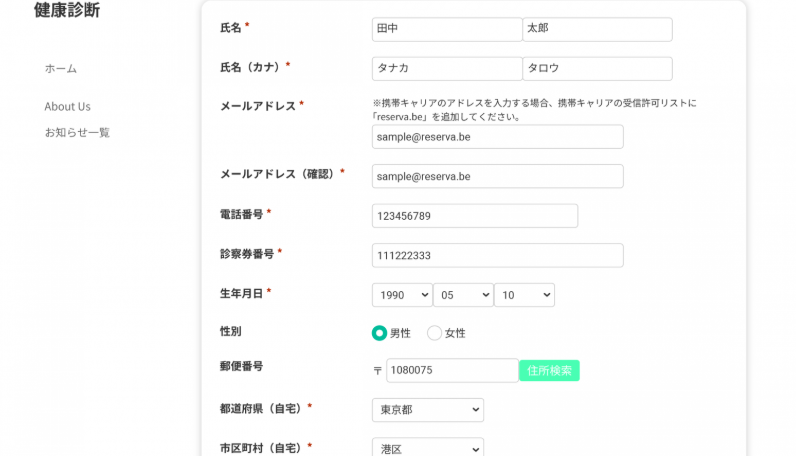Select the 女性 radio button

[x=434, y=333]
